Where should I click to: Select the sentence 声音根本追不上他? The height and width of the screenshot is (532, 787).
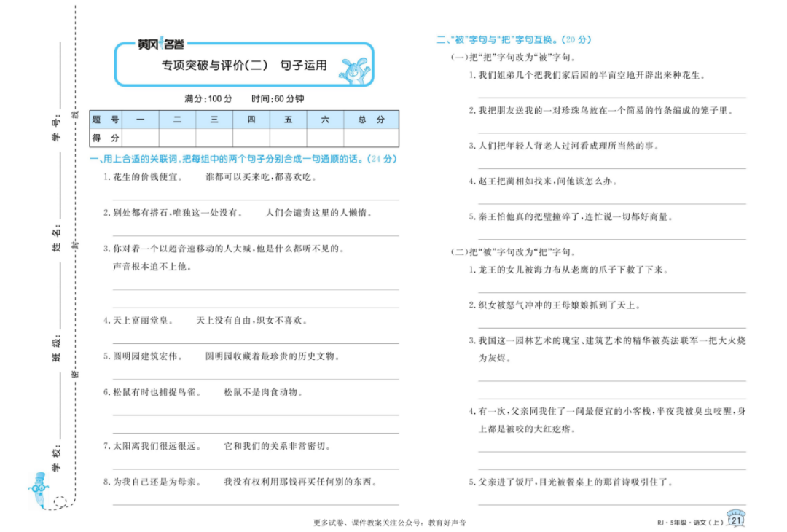pyautogui.click(x=152, y=267)
